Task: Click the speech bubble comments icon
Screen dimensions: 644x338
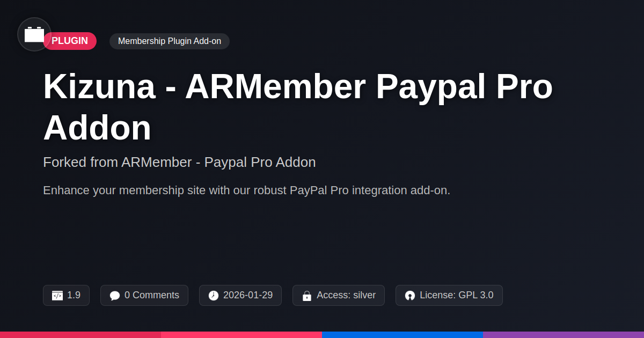Action: pyautogui.click(x=115, y=296)
